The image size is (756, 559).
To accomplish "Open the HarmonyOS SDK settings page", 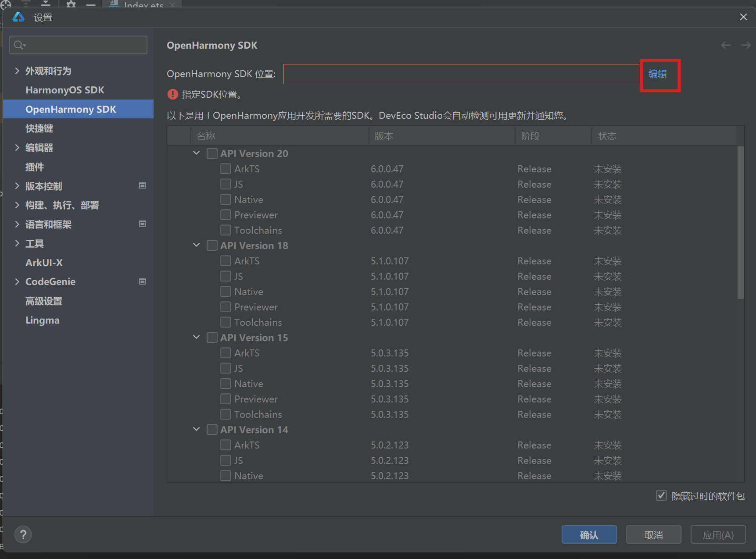I will [x=64, y=90].
